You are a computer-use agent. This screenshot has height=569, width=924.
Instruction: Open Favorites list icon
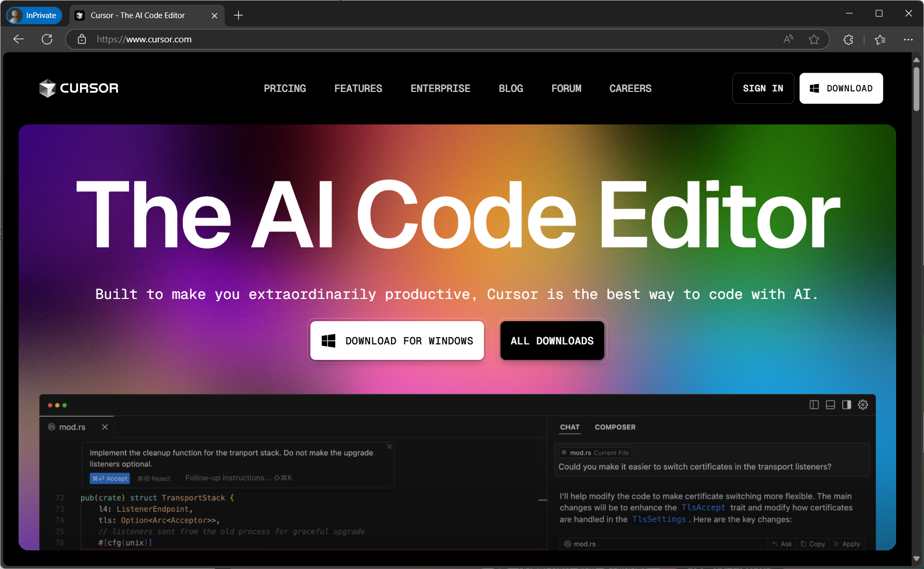880,39
